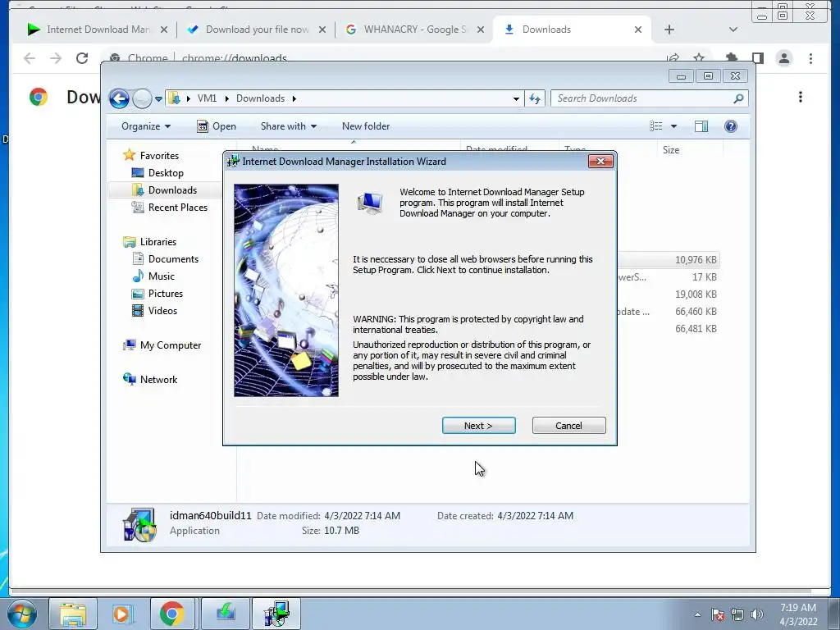Click Next in the IDM Installation Wizard
840x630 pixels.
point(478,426)
